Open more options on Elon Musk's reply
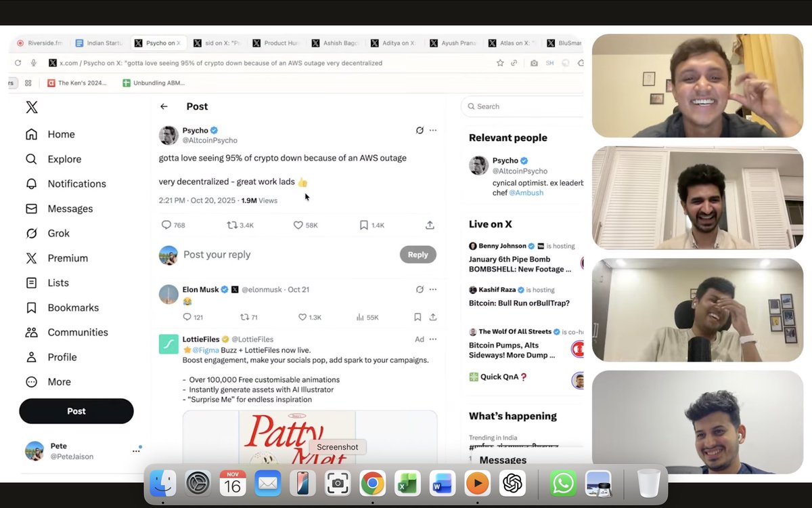The image size is (812, 508). pyautogui.click(x=433, y=289)
